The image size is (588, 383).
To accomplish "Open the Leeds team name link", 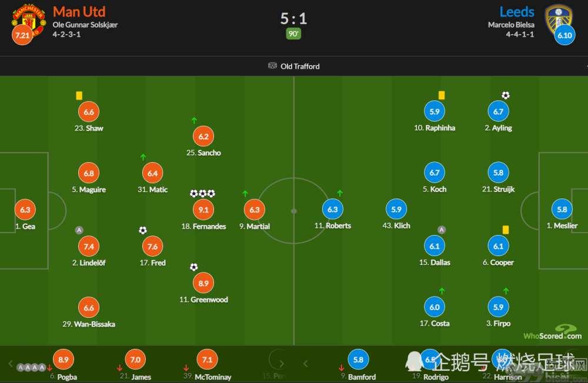I will tap(517, 12).
